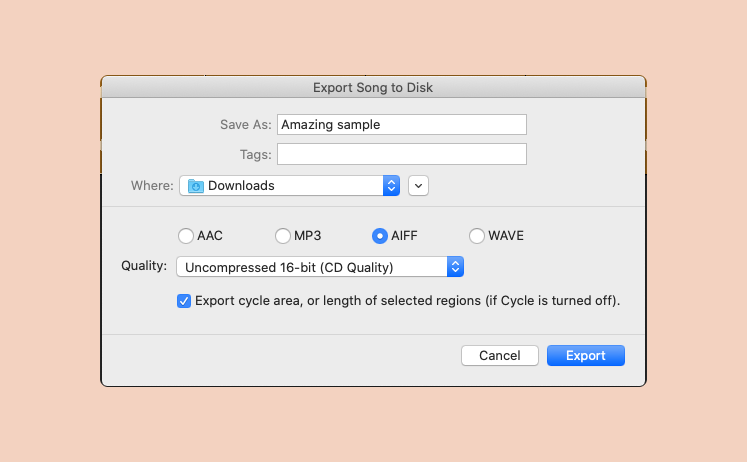Choose the WAVE format radio button
Screen dimensions: 747x462
pos(477,236)
